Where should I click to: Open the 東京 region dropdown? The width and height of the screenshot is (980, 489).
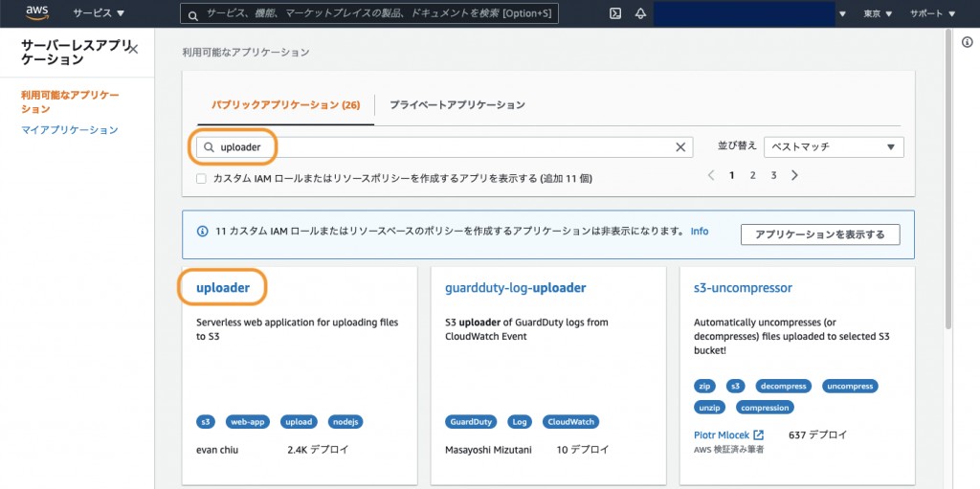click(878, 13)
